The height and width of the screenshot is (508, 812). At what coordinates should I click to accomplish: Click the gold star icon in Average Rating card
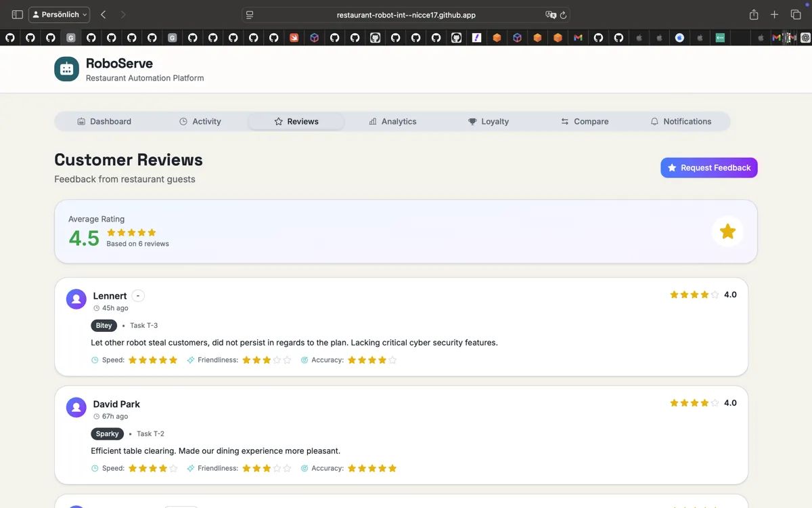(x=727, y=232)
